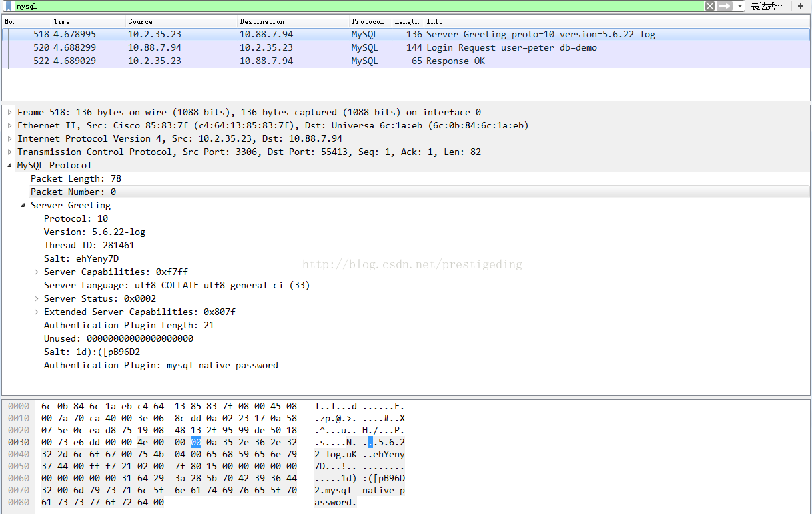Select packet 520 Login Request row

406,47
